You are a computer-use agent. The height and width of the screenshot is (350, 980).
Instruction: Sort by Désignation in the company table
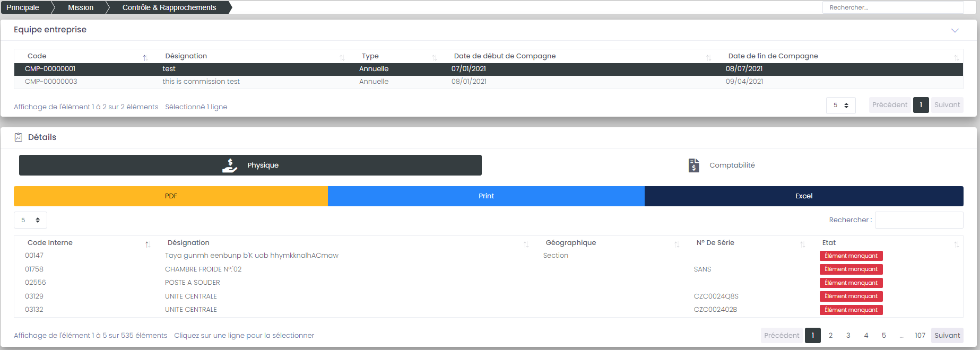[342, 57]
